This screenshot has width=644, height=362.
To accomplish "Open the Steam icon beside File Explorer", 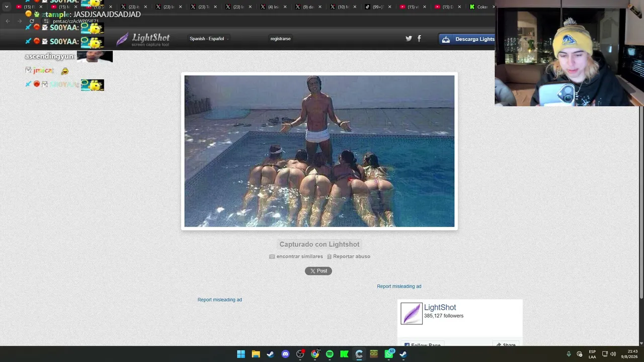I will [x=271, y=354].
